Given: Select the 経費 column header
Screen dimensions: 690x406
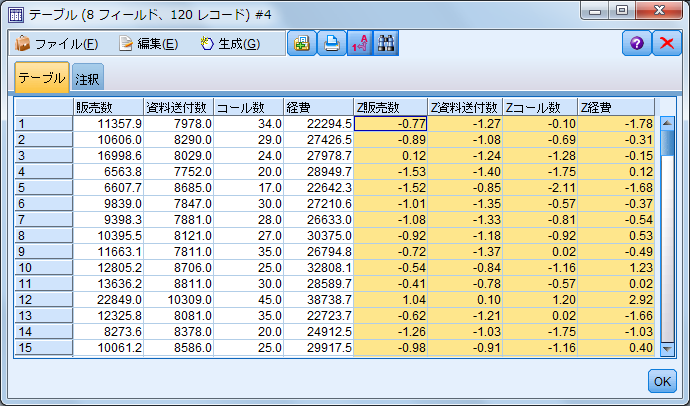Looking at the screenshot, I should (319, 107).
